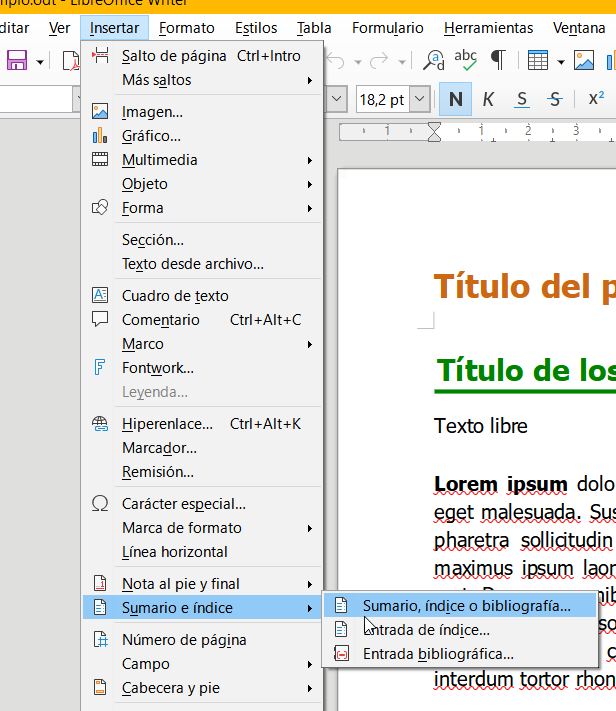616x711 pixels.
Task: Toggle formatting marks with the pilcrow icon
Action: (497, 61)
